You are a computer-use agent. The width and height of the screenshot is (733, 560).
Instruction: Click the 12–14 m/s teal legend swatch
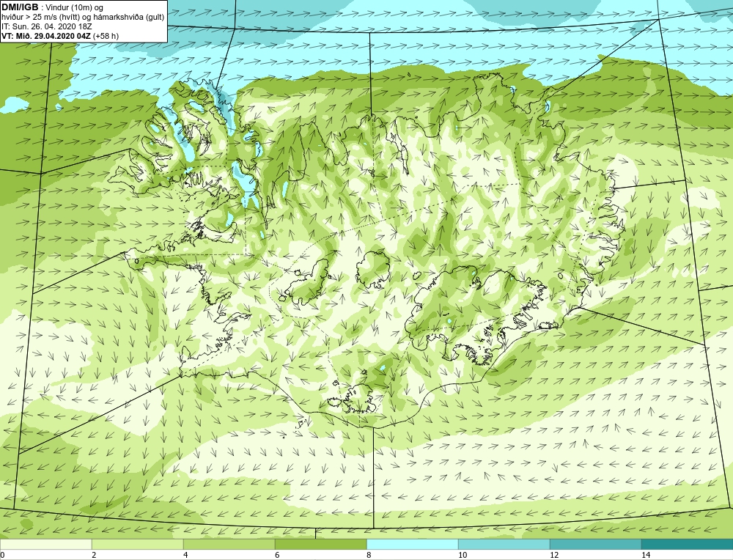point(595,544)
